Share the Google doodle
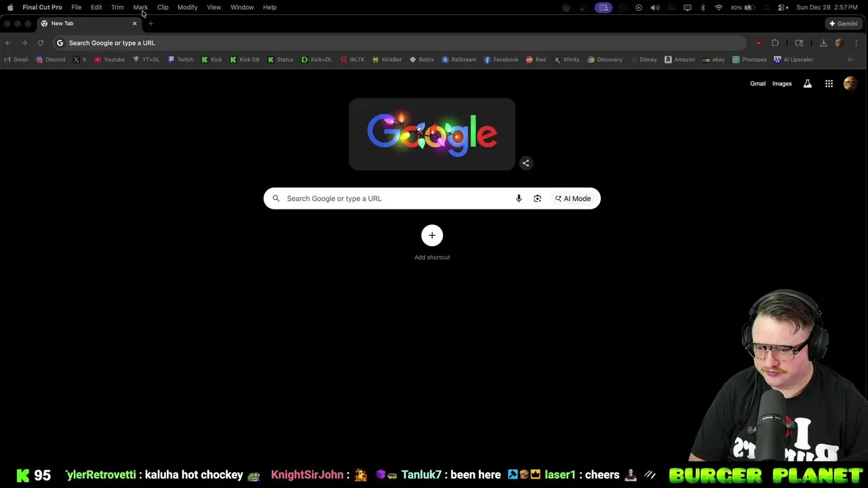The width and height of the screenshot is (868, 488). coord(526,163)
